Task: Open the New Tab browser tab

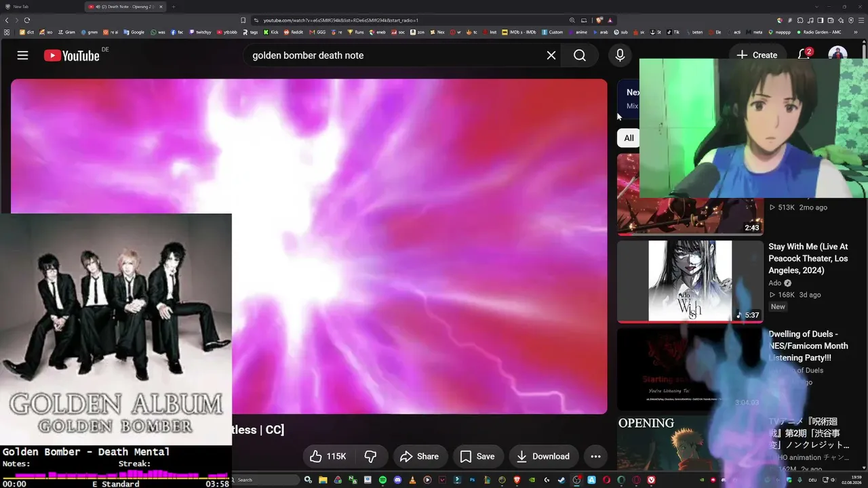Action: 41,7
